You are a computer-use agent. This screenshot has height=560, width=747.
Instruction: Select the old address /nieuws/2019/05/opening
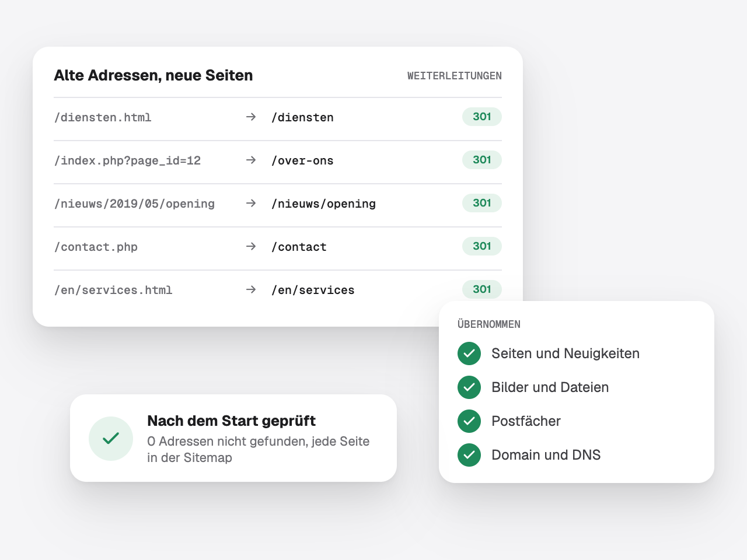134,204
